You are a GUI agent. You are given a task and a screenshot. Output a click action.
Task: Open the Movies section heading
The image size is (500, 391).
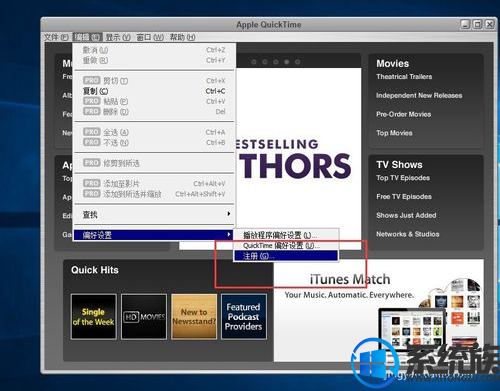point(393,64)
